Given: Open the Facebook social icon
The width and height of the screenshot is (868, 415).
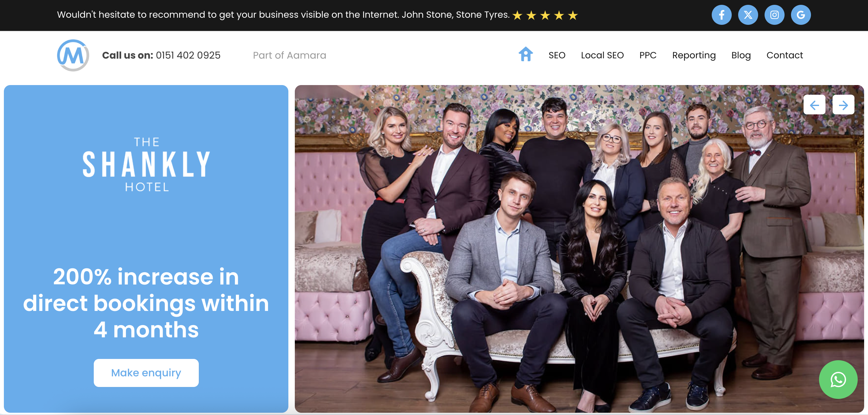Looking at the screenshot, I should [721, 15].
